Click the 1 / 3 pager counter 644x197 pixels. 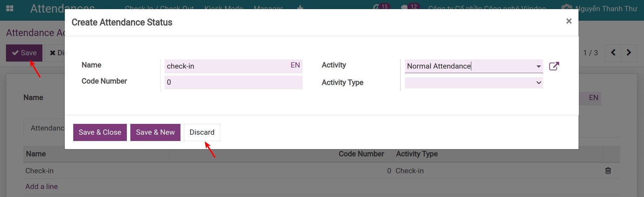click(x=590, y=53)
